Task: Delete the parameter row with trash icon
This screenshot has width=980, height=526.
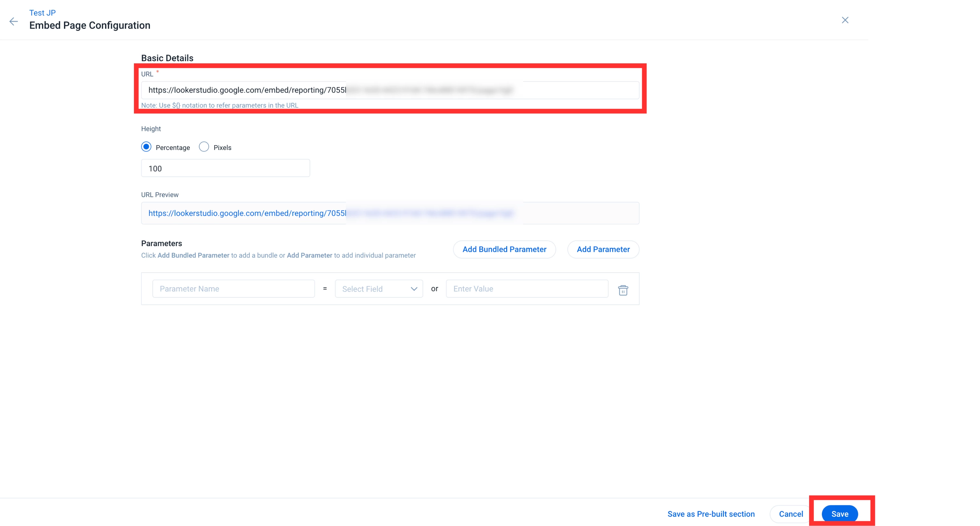Action: coord(623,290)
